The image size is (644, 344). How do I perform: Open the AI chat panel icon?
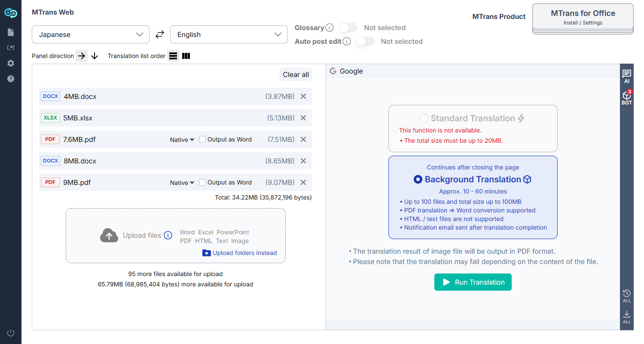pos(627,77)
